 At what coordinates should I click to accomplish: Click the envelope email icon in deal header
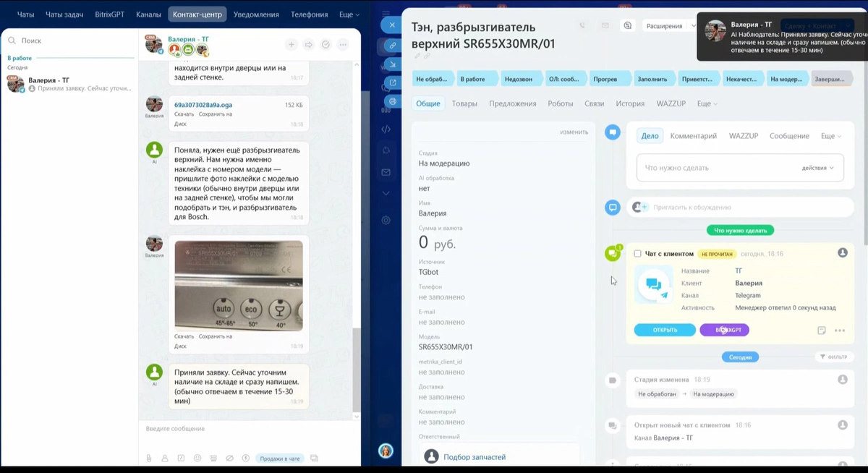pos(605,26)
